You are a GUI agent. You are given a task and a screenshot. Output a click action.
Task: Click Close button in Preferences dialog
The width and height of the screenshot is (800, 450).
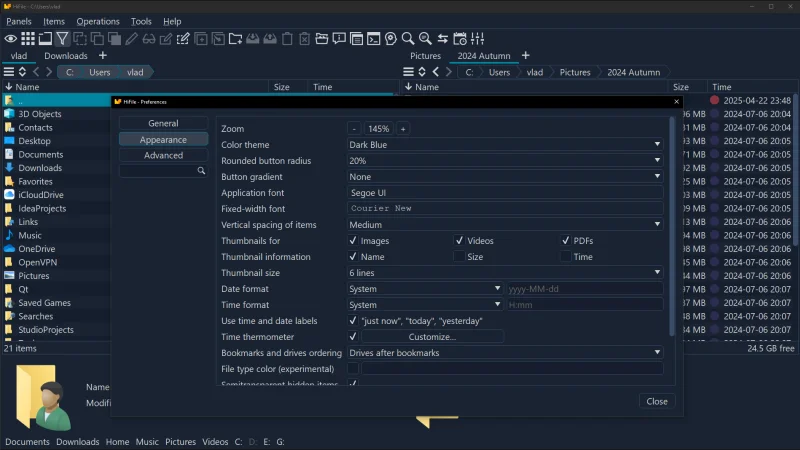[x=657, y=401]
